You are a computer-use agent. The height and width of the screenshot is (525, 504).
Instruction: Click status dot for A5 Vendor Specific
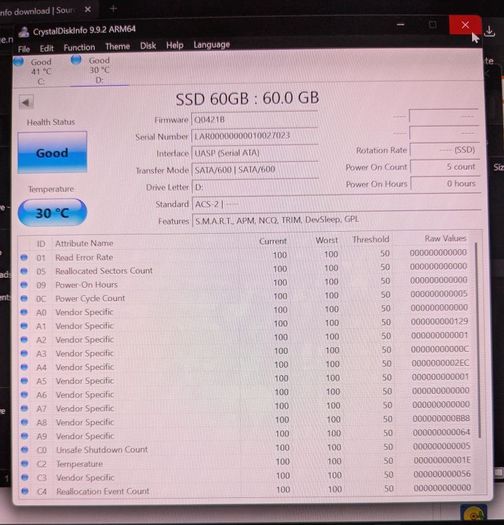click(x=24, y=380)
